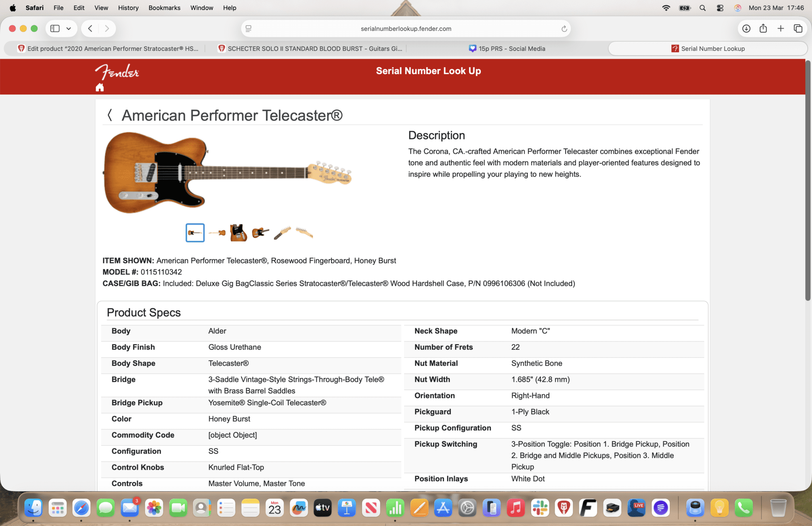The height and width of the screenshot is (526, 812).
Task: Navigate back with Safari back button
Action: coord(90,29)
